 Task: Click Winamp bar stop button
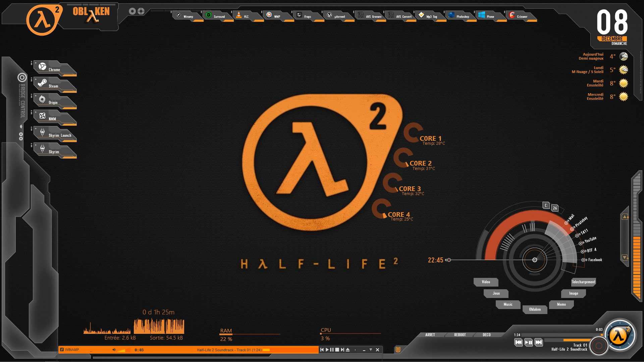click(x=337, y=350)
